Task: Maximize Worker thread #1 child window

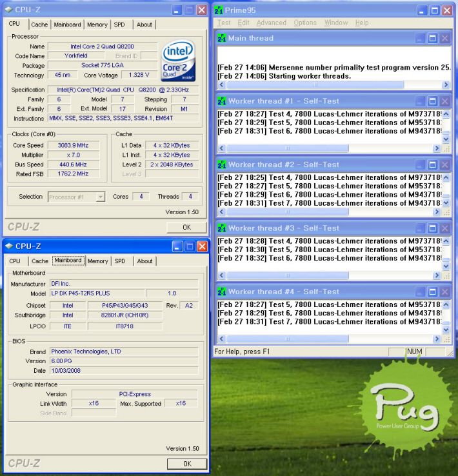Action: (432, 101)
